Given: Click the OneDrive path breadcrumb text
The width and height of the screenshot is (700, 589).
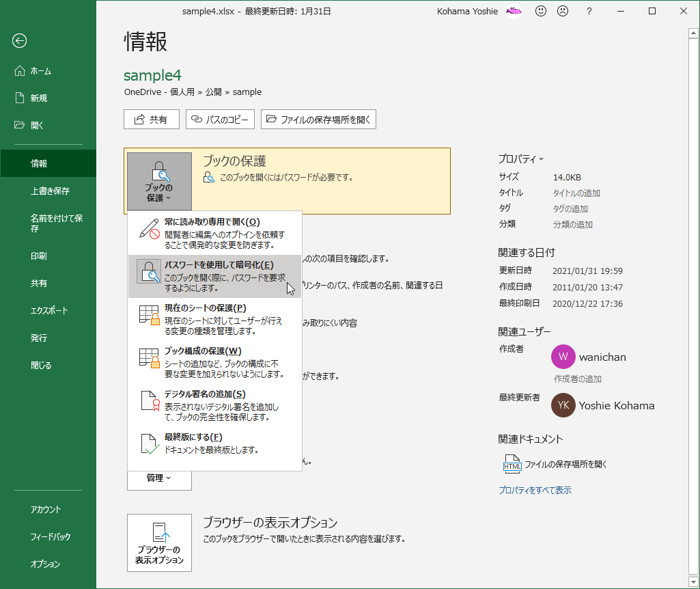Looking at the screenshot, I should pyautogui.click(x=193, y=92).
